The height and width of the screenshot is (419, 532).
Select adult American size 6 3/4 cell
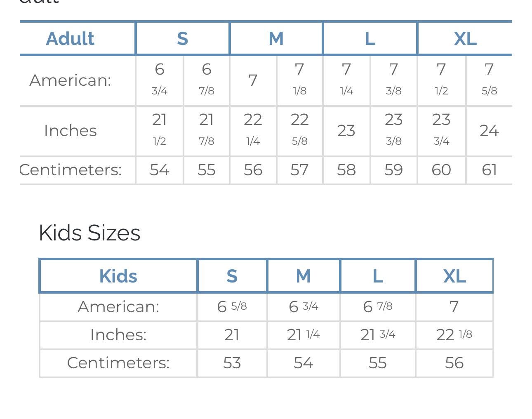pos(160,80)
